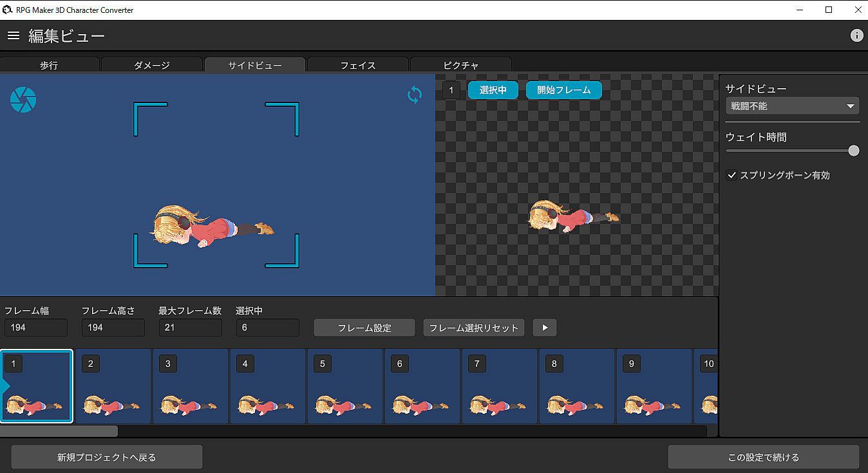This screenshot has width=868, height=473.
Task: Open the ピクチャ tab
Action: click(x=461, y=65)
